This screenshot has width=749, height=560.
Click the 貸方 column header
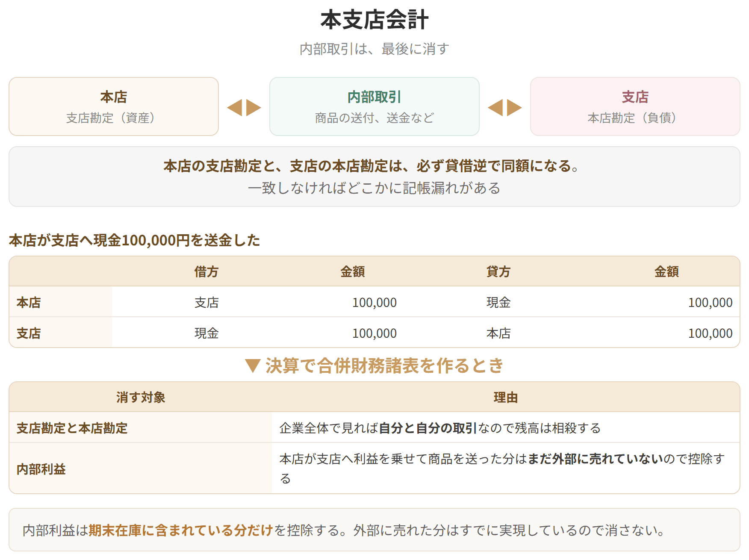pos(498,271)
